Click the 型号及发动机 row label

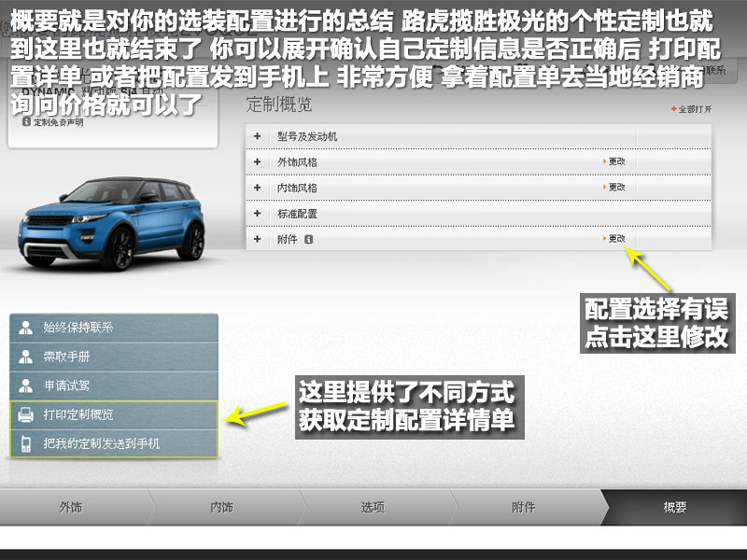tap(307, 136)
